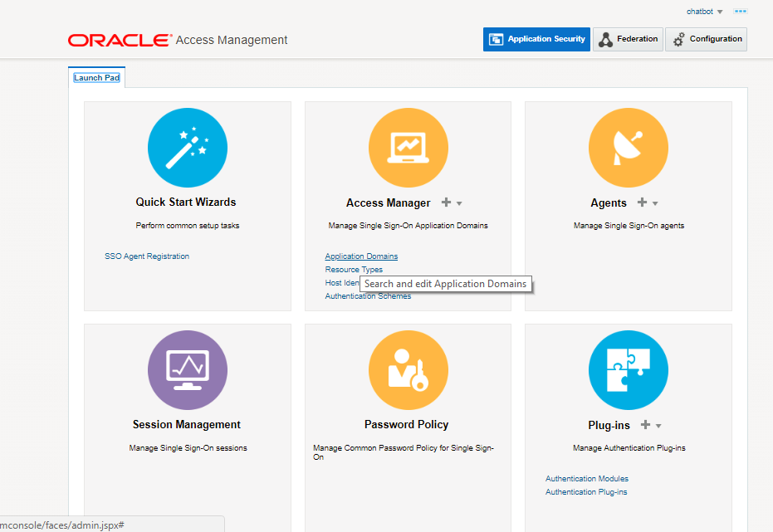Click the plus icon beside Plug-ins
The height and width of the screenshot is (532, 773).
coord(645,425)
